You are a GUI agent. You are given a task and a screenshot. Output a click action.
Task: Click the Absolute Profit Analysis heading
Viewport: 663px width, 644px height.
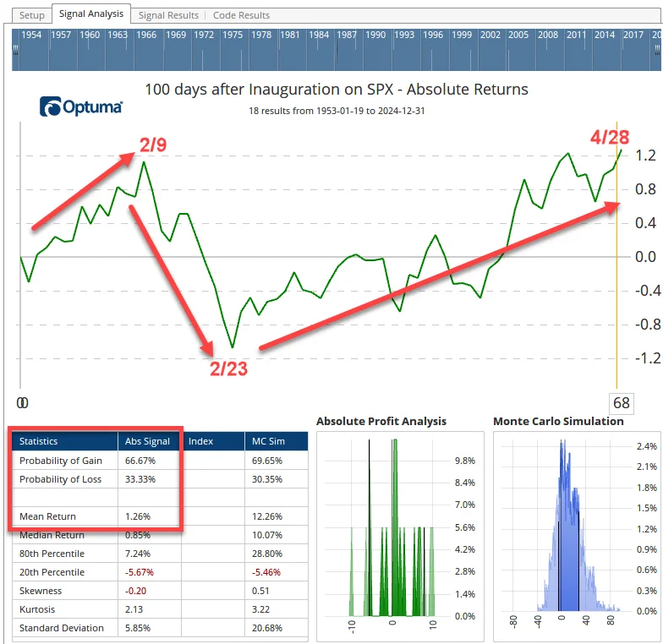tap(381, 421)
